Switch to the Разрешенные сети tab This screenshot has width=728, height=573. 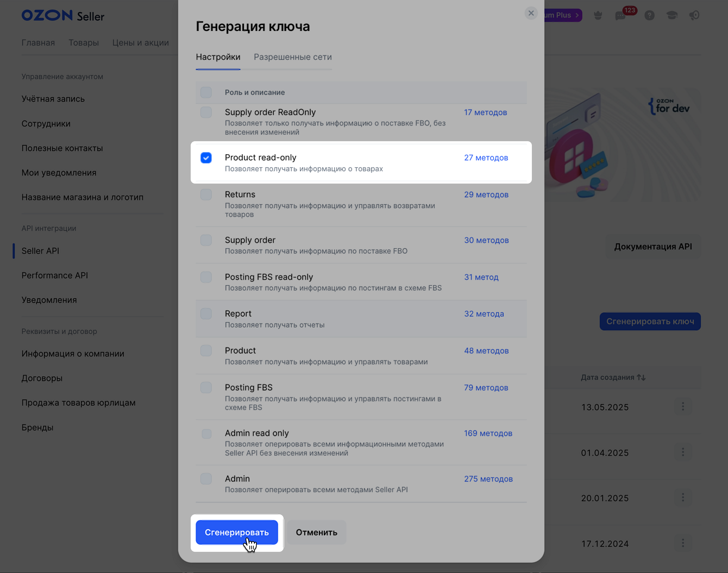[x=293, y=57]
